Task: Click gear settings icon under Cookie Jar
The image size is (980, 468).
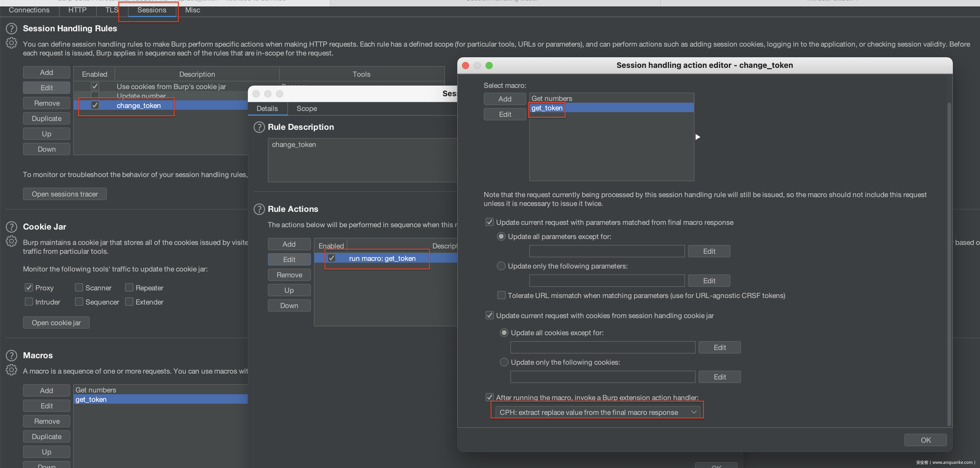Action: pos(12,241)
